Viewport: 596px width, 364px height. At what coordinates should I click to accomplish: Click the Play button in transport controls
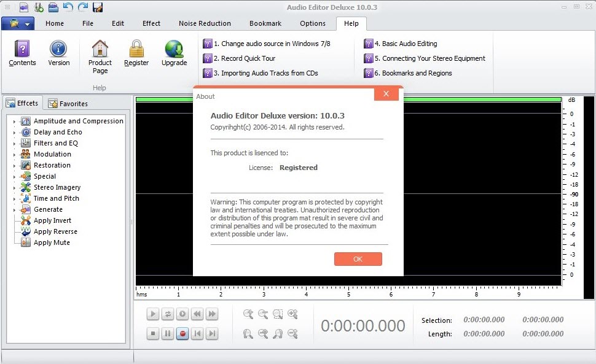(x=153, y=314)
